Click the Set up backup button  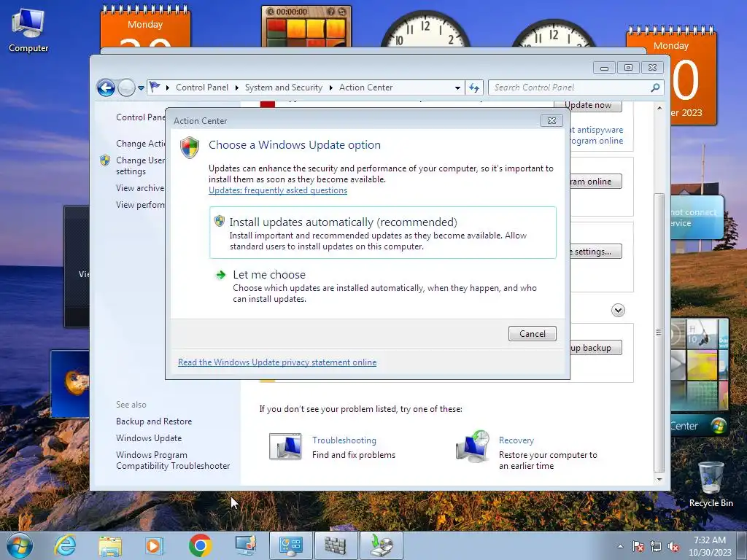596,348
